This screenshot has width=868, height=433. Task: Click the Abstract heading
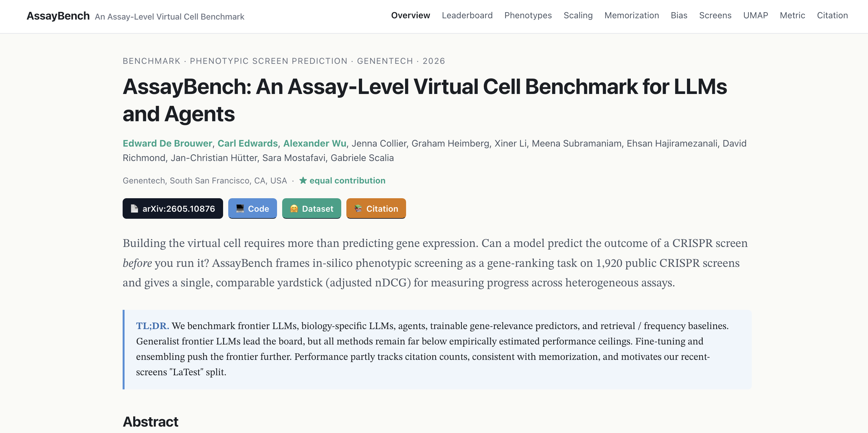150,421
